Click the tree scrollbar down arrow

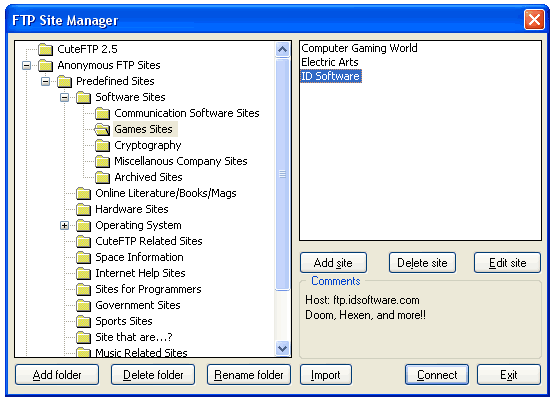click(x=282, y=349)
